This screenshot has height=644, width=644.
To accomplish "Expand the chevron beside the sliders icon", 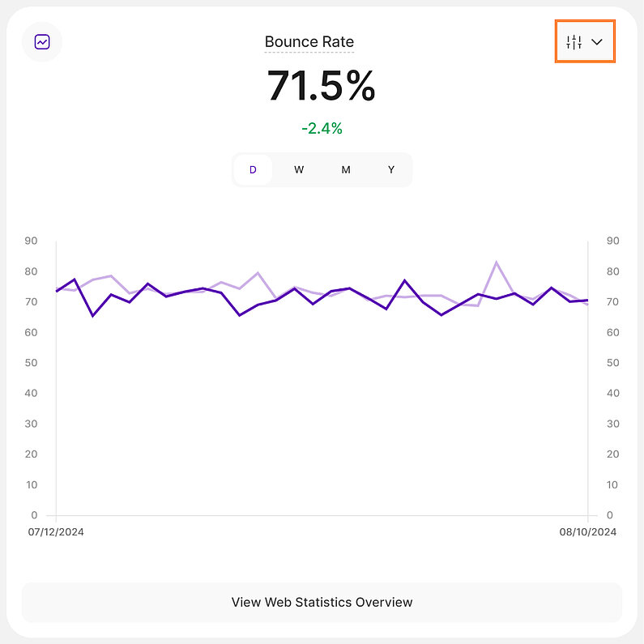I will [598, 42].
